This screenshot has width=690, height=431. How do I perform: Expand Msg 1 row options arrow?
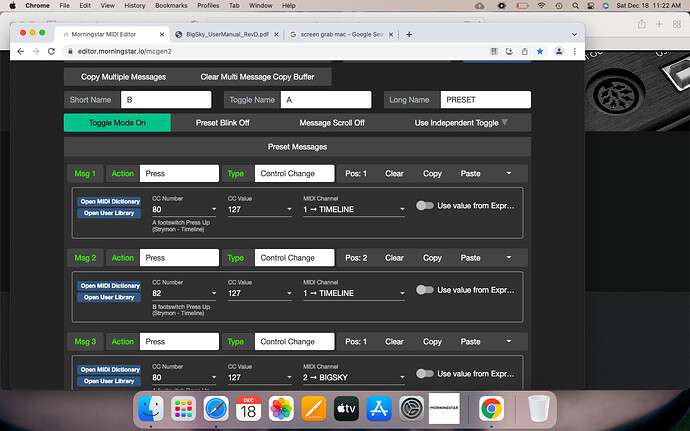pos(509,173)
